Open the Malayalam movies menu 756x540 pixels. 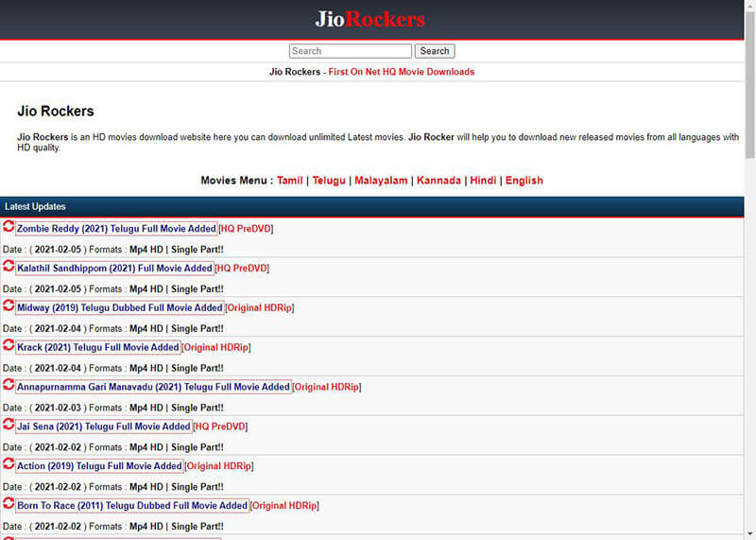[x=381, y=181]
